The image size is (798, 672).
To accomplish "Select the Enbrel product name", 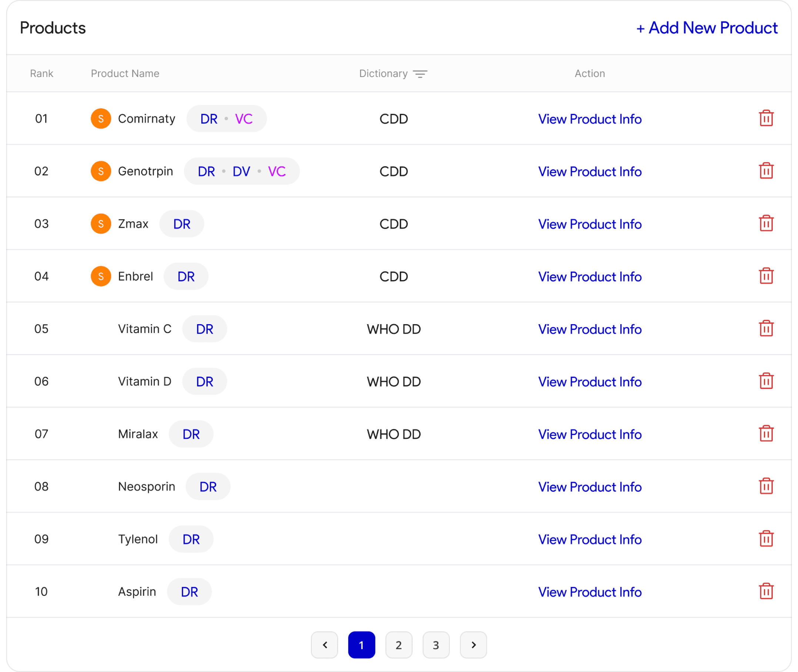I will [x=135, y=276].
